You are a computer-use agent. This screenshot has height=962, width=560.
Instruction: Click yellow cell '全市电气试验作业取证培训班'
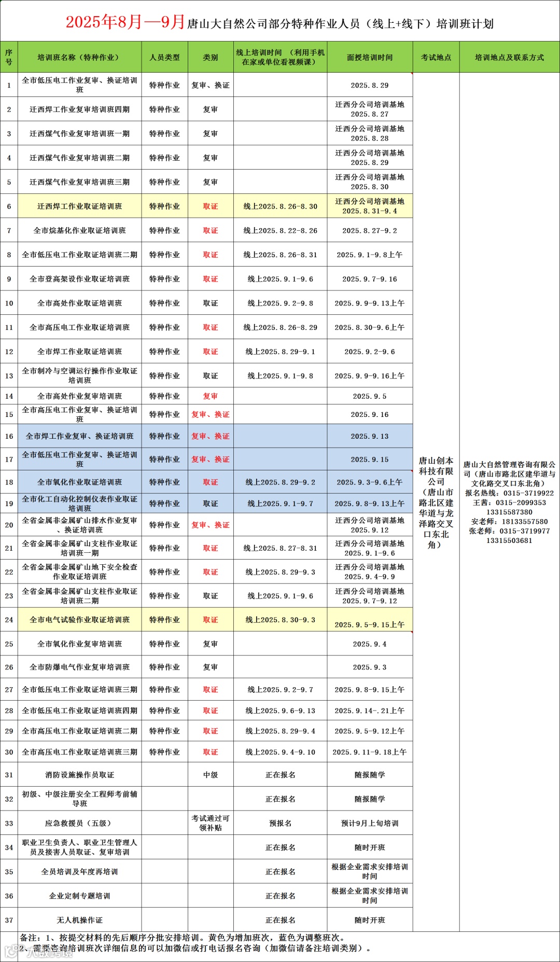(79, 620)
